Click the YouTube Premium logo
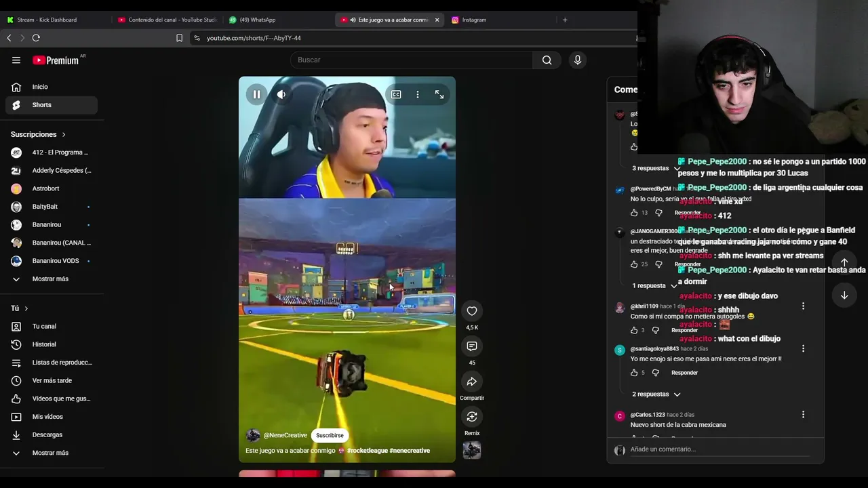The height and width of the screenshot is (488, 868). coord(56,60)
